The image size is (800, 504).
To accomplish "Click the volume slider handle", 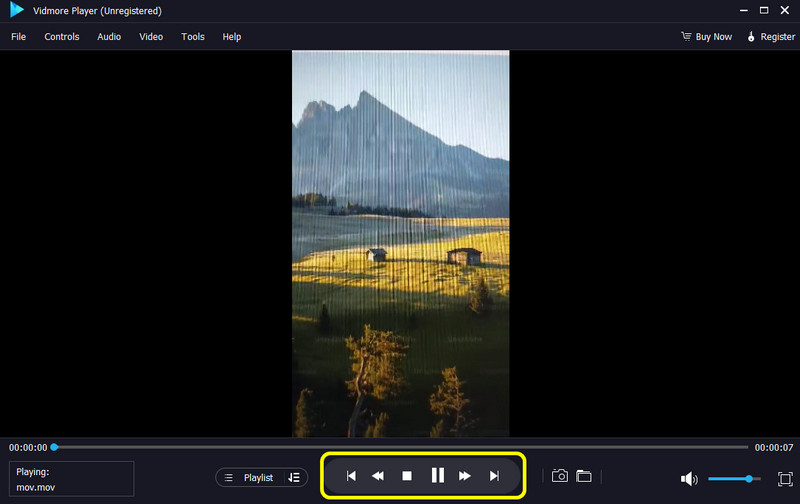I will [749, 479].
